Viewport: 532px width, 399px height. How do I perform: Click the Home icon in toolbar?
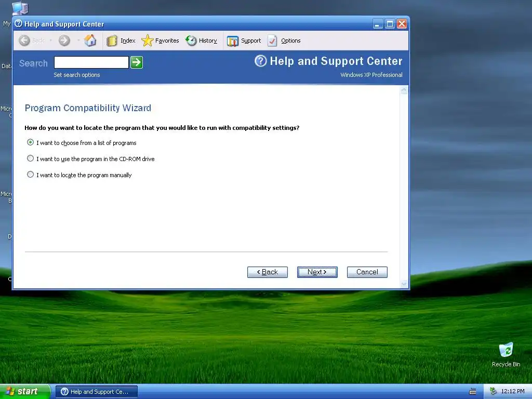pos(90,41)
